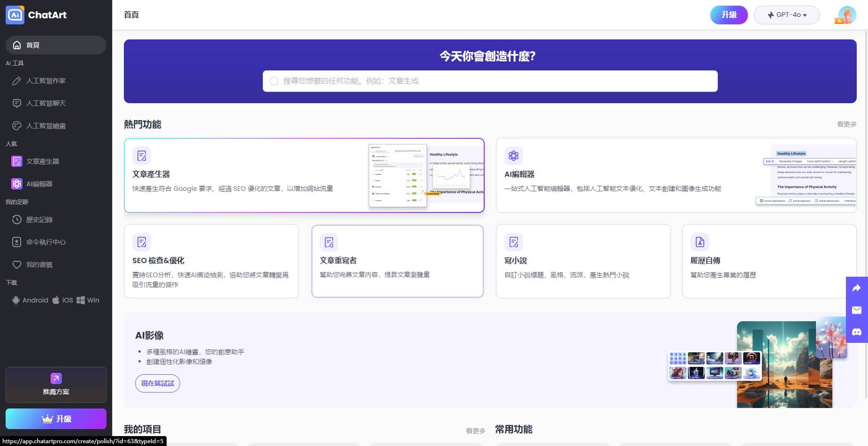Open 寫小說 card title

515,260
